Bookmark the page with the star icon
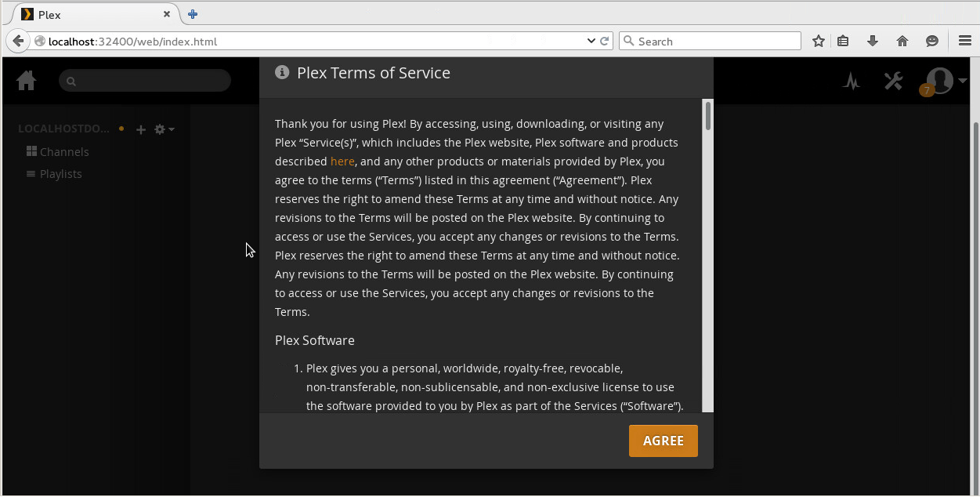The height and width of the screenshot is (497, 980). (x=818, y=40)
